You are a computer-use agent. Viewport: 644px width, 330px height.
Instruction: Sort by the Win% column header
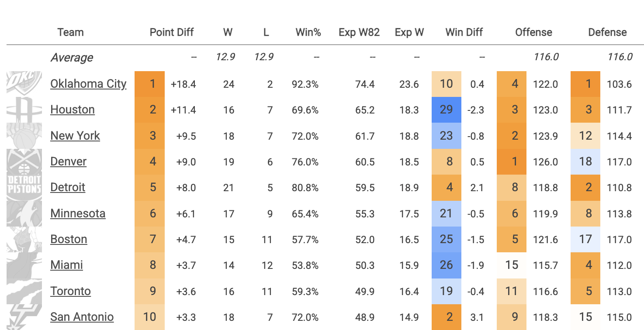[308, 32]
